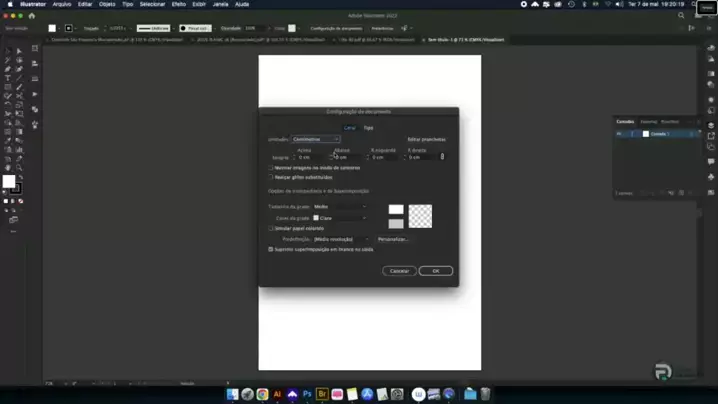
Task: Select the transparency checkerboard grid preview
Action: [x=420, y=215]
